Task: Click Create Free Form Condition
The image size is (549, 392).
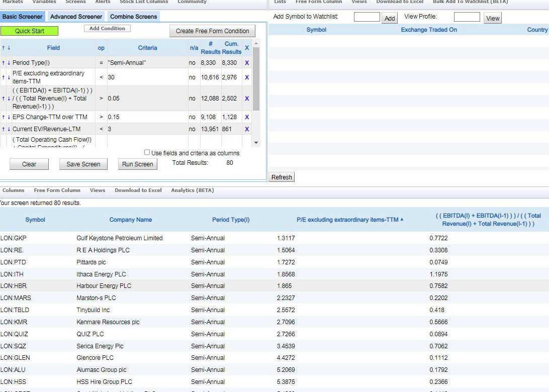Action: (212, 31)
